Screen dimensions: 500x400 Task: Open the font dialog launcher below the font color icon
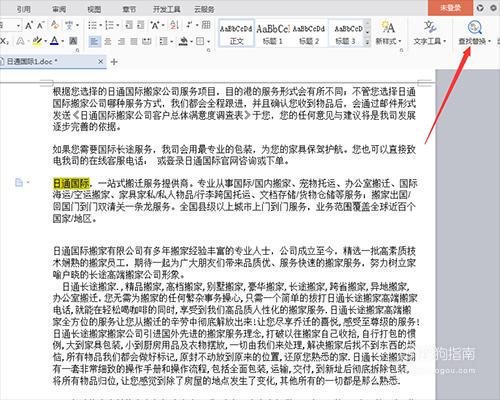click(77, 50)
